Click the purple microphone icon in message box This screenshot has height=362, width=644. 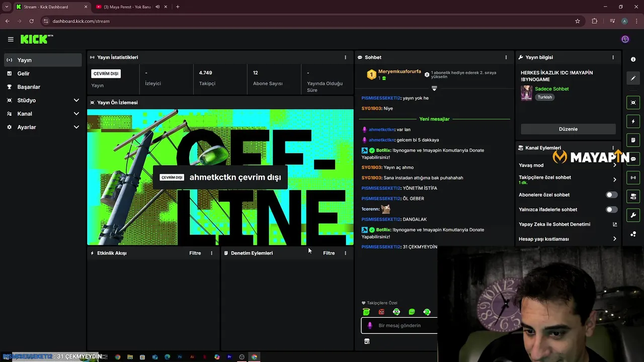(x=370, y=325)
